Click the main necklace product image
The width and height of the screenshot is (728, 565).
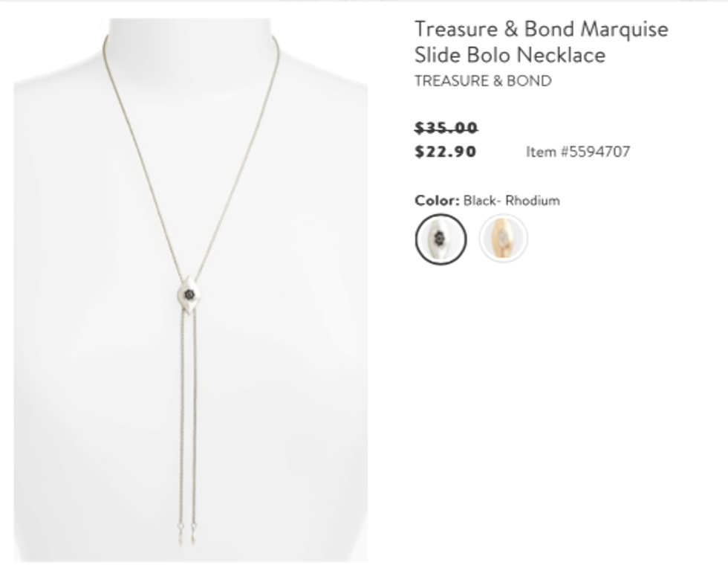pyautogui.click(x=191, y=290)
